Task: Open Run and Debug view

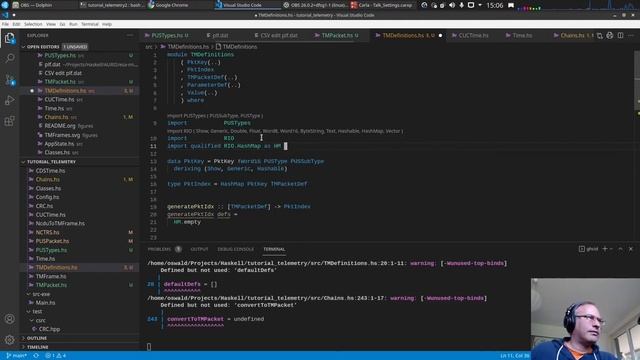Action: [x=9, y=100]
